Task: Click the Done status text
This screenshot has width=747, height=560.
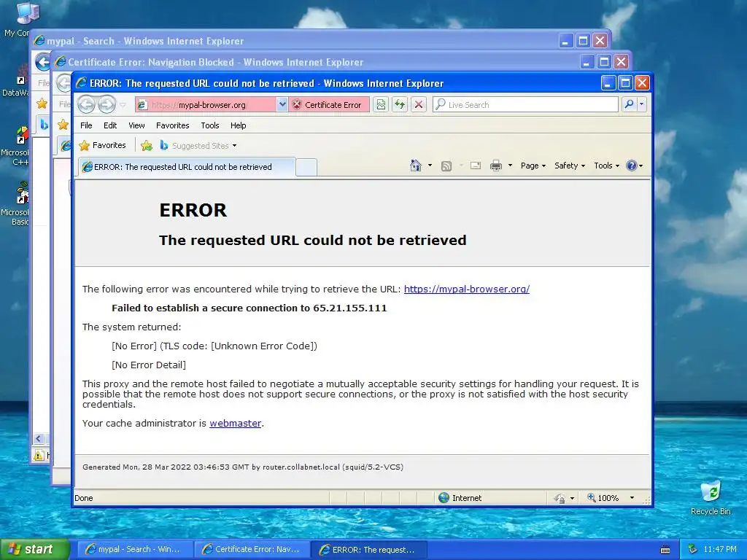Action: (84, 498)
